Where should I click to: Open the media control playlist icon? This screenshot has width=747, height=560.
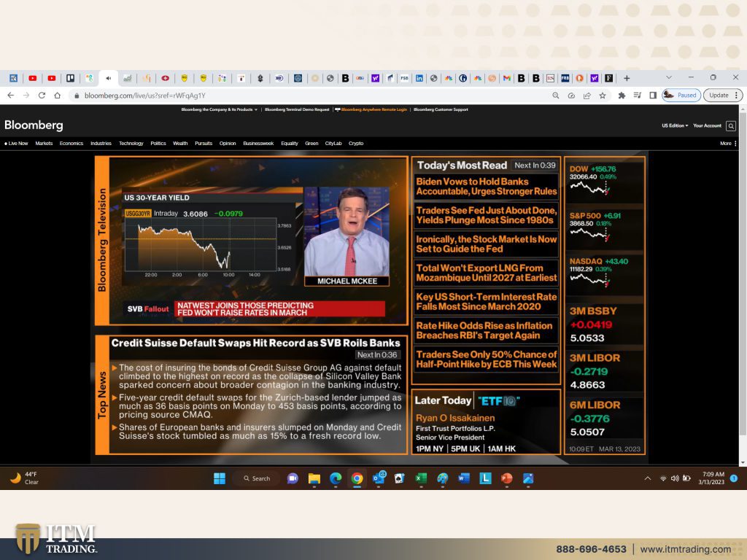[x=638, y=96]
